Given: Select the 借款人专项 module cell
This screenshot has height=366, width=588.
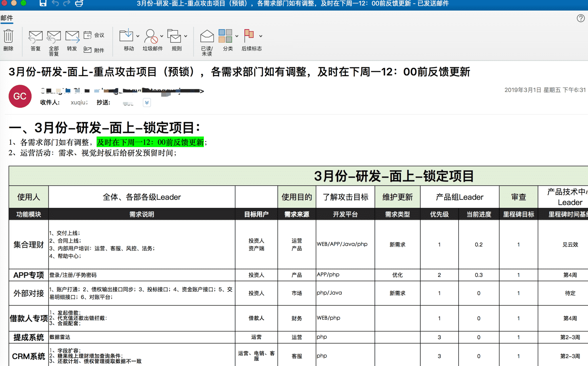Looking at the screenshot, I should pyautogui.click(x=29, y=318).
